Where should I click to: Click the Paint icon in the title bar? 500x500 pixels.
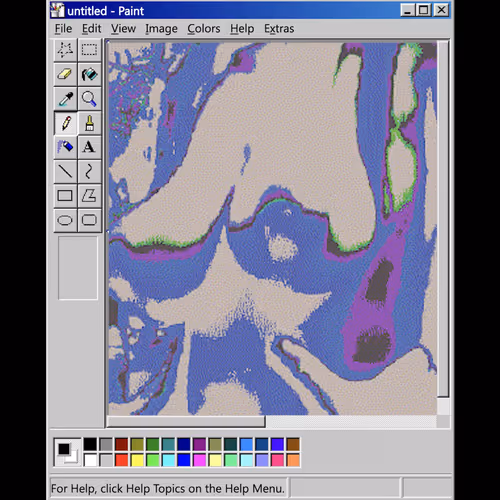pos(57,10)
